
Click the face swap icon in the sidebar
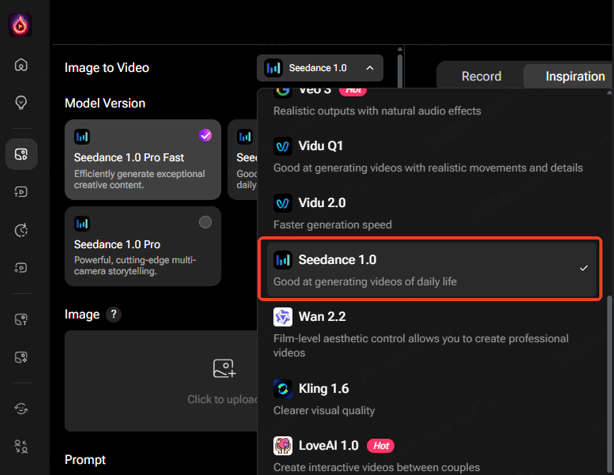[21, 409]
